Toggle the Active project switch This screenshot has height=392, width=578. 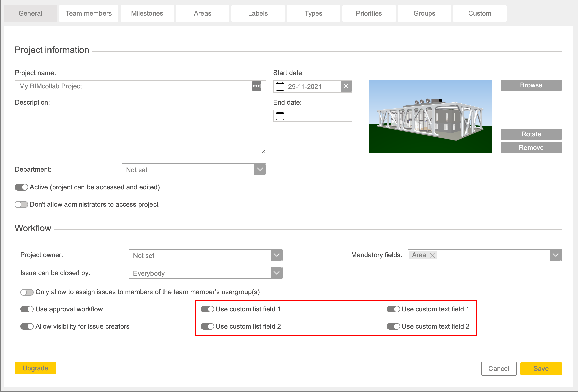pos(21,187)
